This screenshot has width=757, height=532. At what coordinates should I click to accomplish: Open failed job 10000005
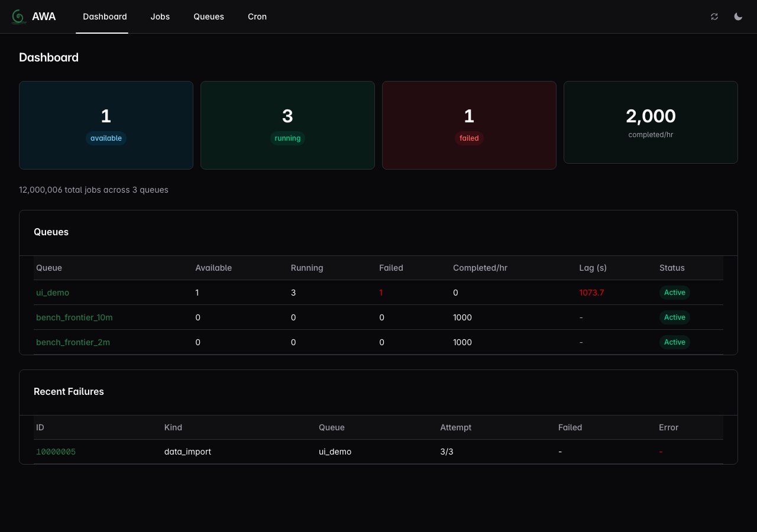coord(56,452)
